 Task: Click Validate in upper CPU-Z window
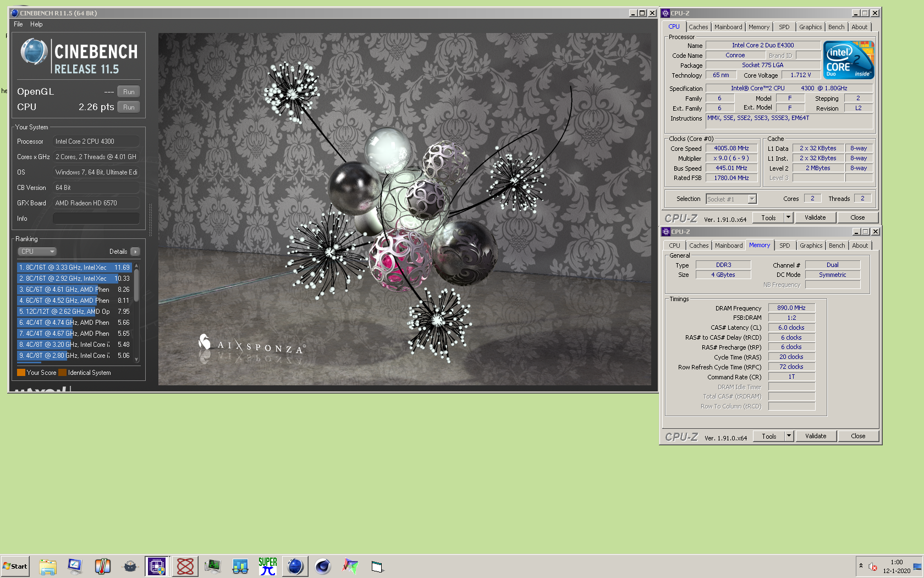click(815, 217)
